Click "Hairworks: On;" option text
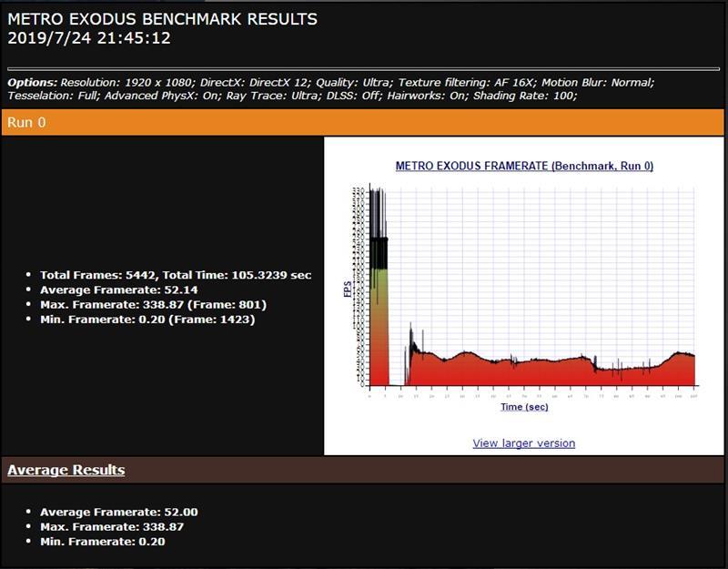Viewport: 728px width, 569px height. click(x=429, y=96)
